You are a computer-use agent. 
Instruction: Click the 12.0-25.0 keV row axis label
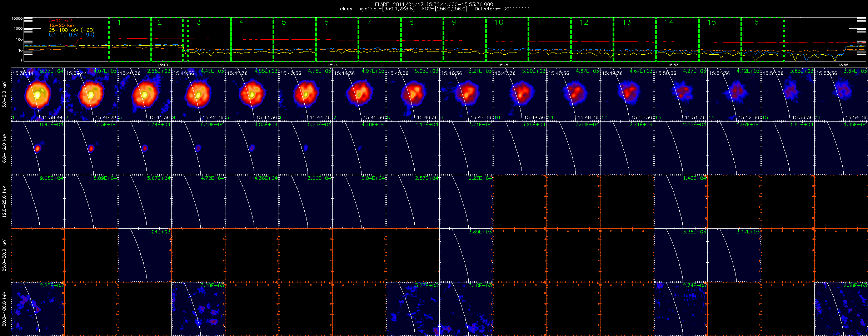pos(4,202)
